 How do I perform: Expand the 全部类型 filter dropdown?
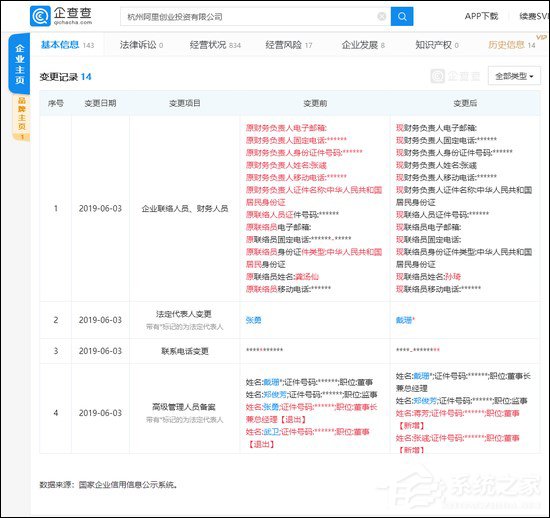point(514,76)
